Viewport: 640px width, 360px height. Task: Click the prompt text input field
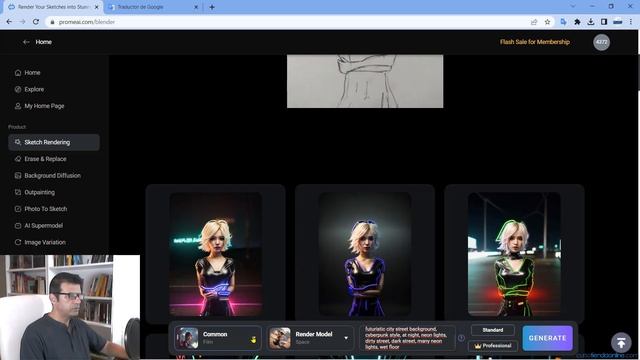coord(407,338)
